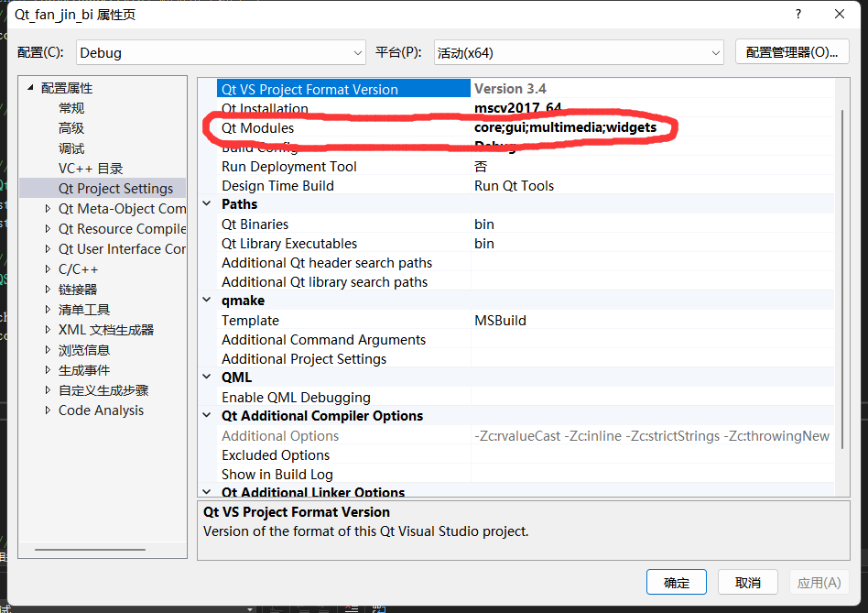This screenshot has width=868, height=613.
Task: Click the Design Time Build property
Action: (x=278, y=185)
